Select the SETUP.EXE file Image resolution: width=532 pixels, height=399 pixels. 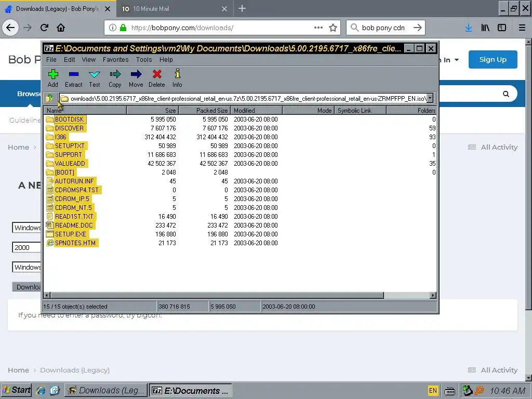pos(71,234)
